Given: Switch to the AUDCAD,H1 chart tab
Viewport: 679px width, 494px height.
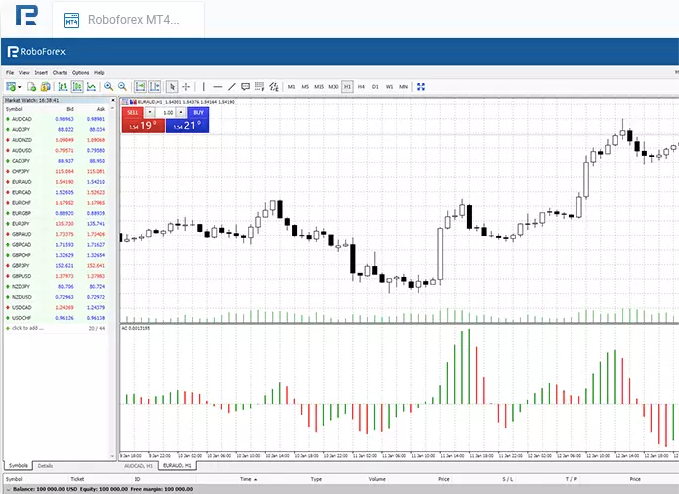Looking at the screenshot, I should [x=138, y=466].
